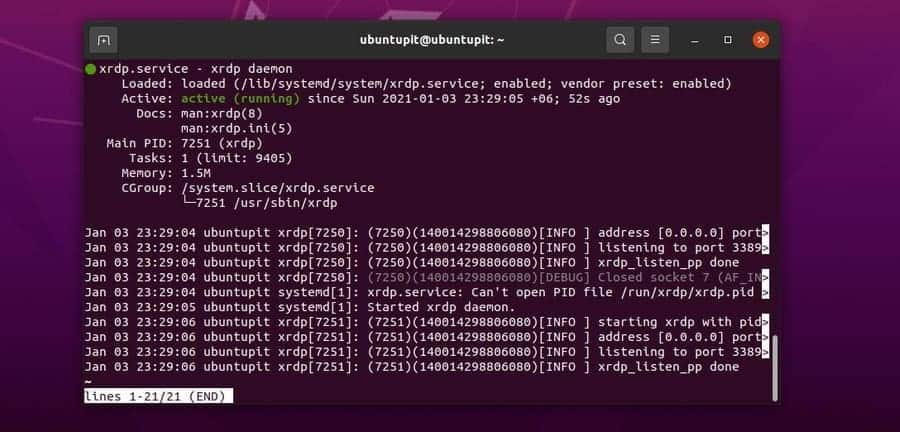This screenshot has height=432, width=900.
Task: Click the truncation marker on the Closed socket line
Action: 765,277
